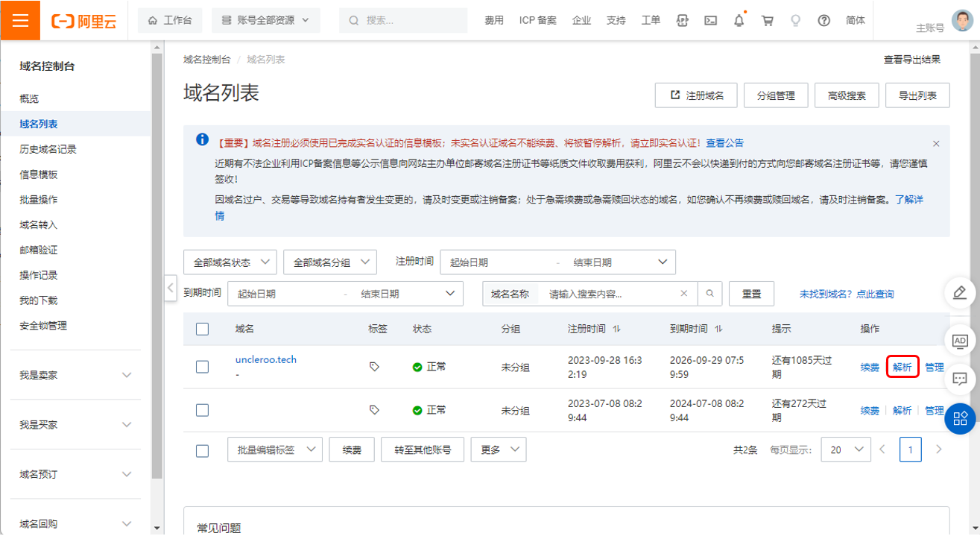
Task: Click the floating AD icon
Action: [x=960, y=341]
